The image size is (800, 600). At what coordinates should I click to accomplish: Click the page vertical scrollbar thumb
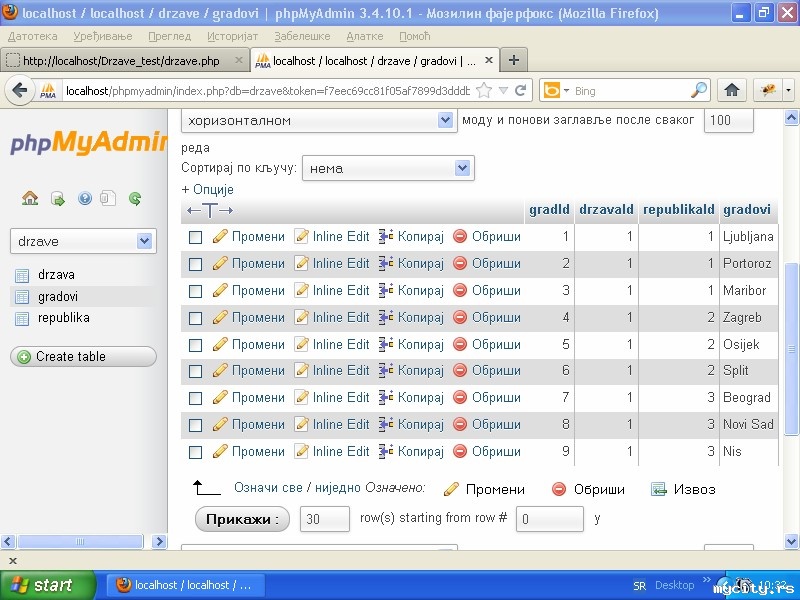coord(791,349)
